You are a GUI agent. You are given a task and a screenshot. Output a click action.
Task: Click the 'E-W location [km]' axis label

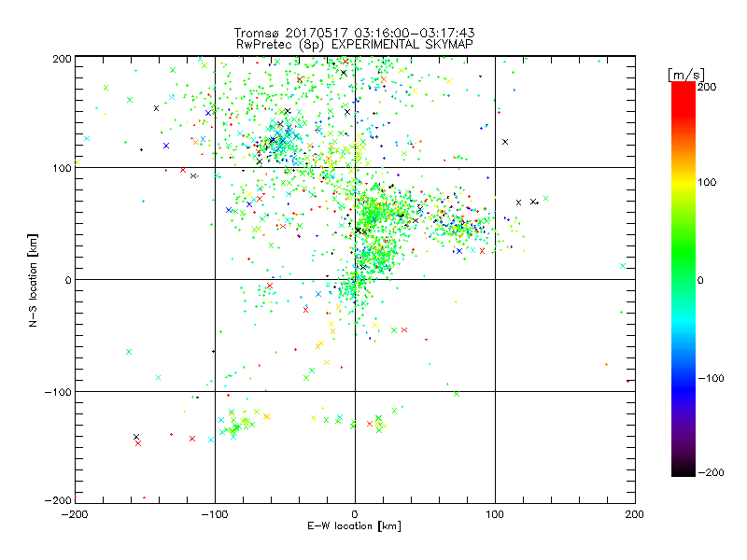click(x=354, y=526)
